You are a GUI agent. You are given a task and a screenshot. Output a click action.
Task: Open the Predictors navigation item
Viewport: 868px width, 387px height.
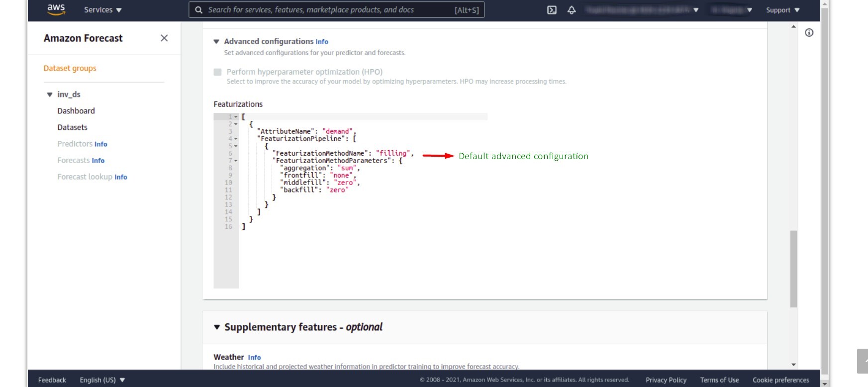click(x=75, y=144)
